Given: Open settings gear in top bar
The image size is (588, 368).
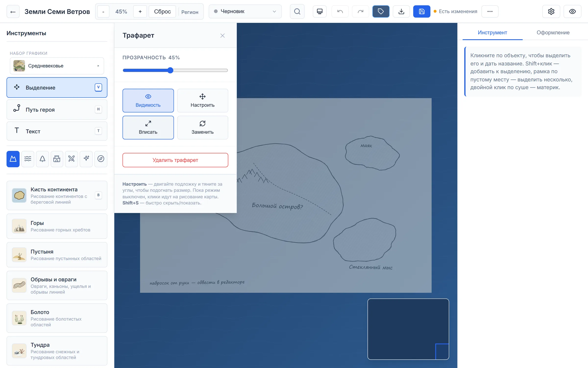Looking at the screenshot, I should tap(551, 12).
